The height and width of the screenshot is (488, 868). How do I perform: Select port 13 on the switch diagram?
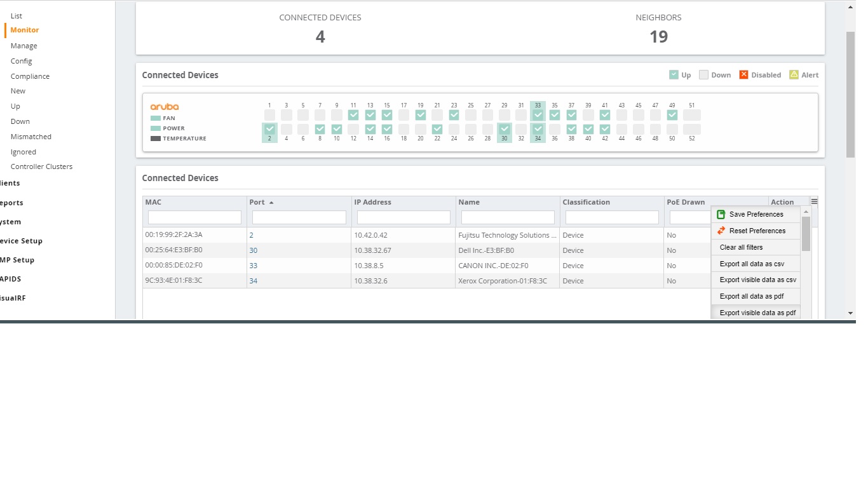(x=370, y=115)
